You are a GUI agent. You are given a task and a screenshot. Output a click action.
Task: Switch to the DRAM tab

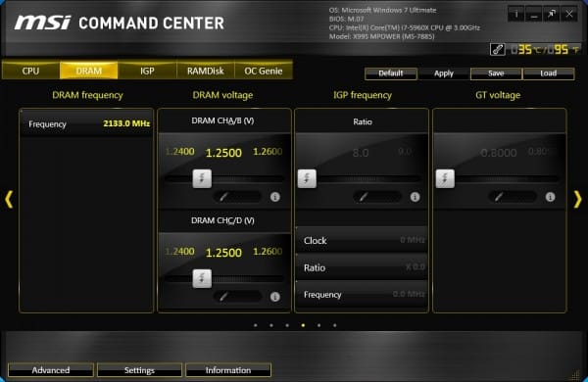[x=89, y=71]
